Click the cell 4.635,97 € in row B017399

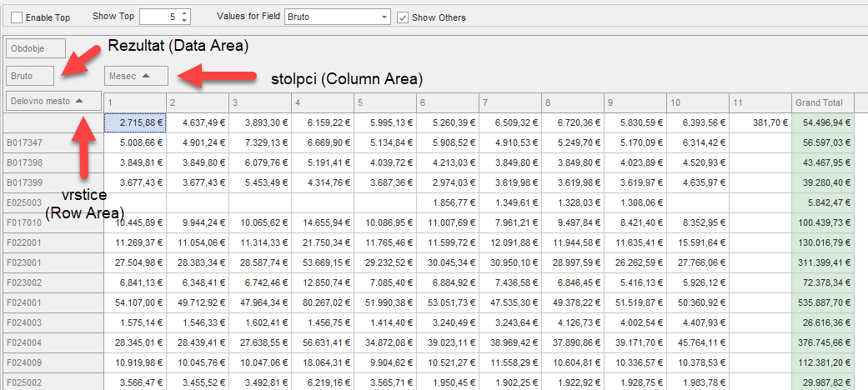point(698,182)
